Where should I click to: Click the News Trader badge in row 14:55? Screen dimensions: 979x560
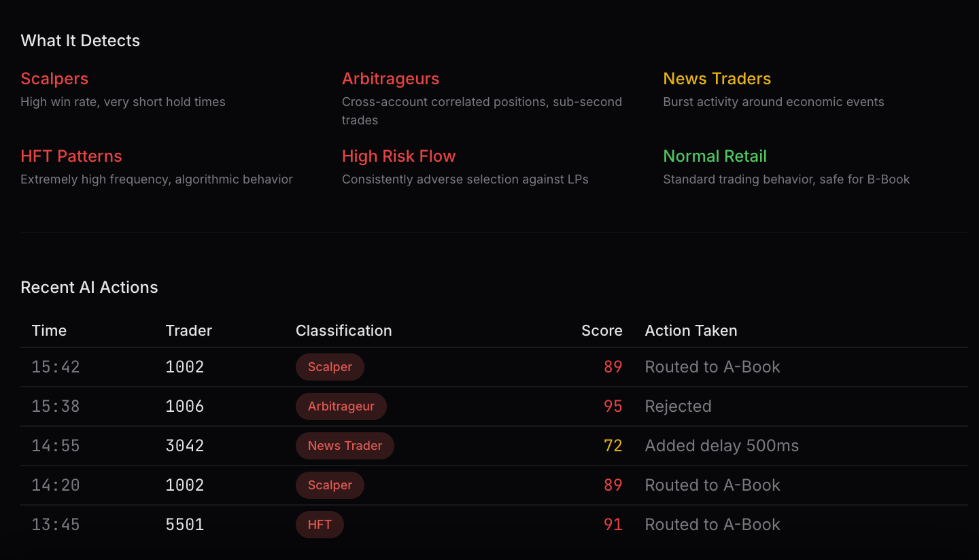pos(345,445)
